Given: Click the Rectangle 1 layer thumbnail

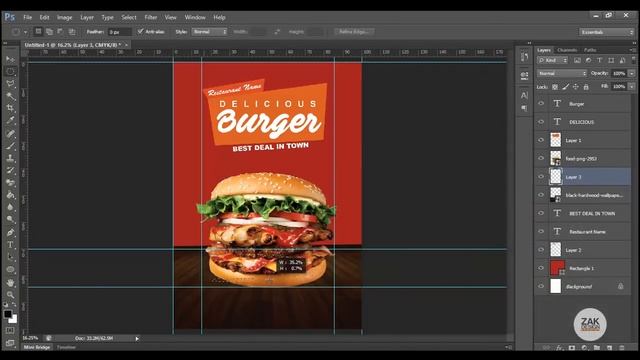Looking at the screenshot, I should click(557, 268).
